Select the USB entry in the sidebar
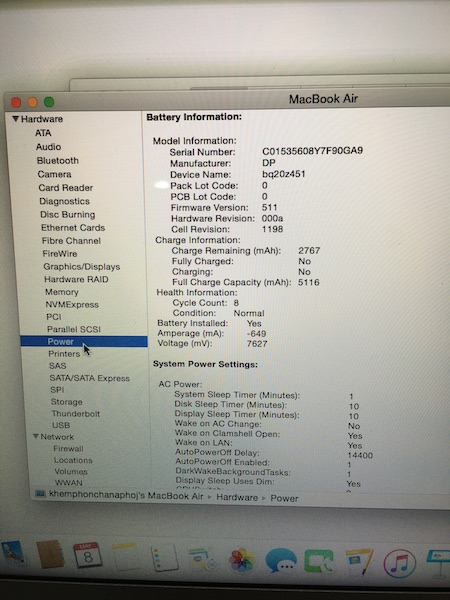This screenshot has width=450, height=600. 61,425
